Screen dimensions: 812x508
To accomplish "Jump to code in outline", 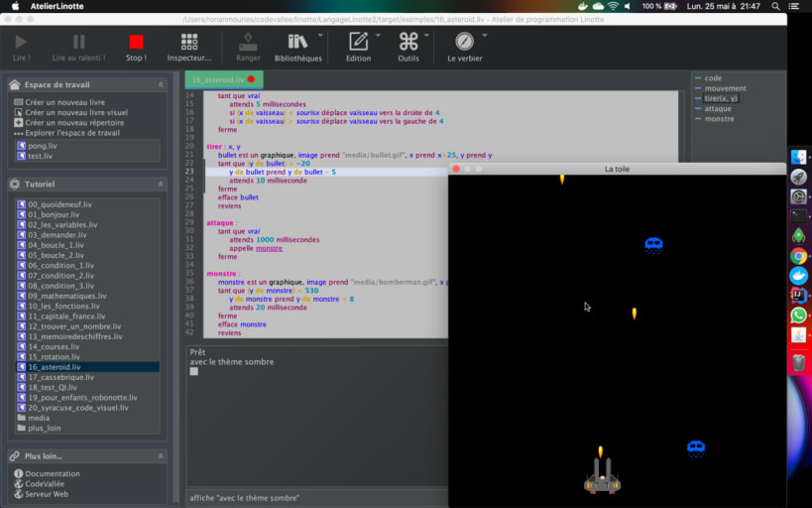I will 713,78.
